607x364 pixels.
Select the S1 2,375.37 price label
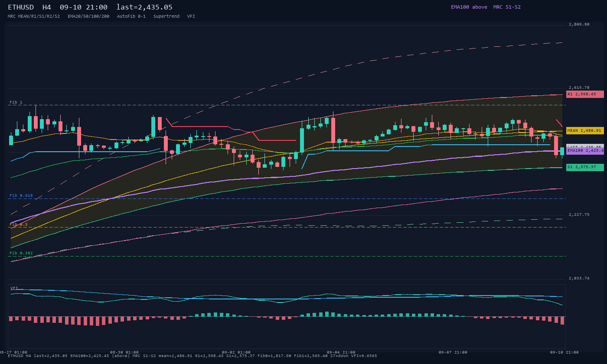pos(585,167)
